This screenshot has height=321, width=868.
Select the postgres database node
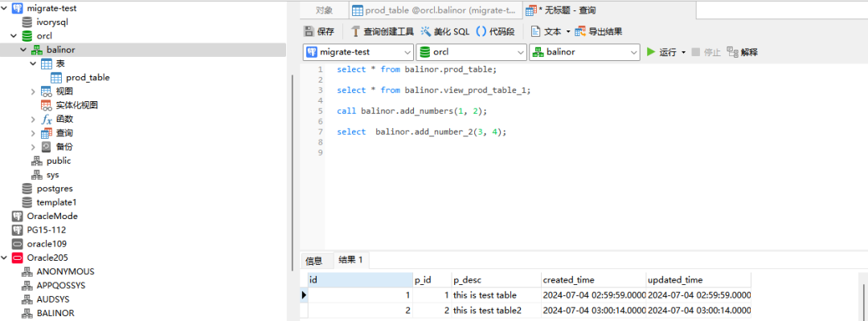[55, 189]
